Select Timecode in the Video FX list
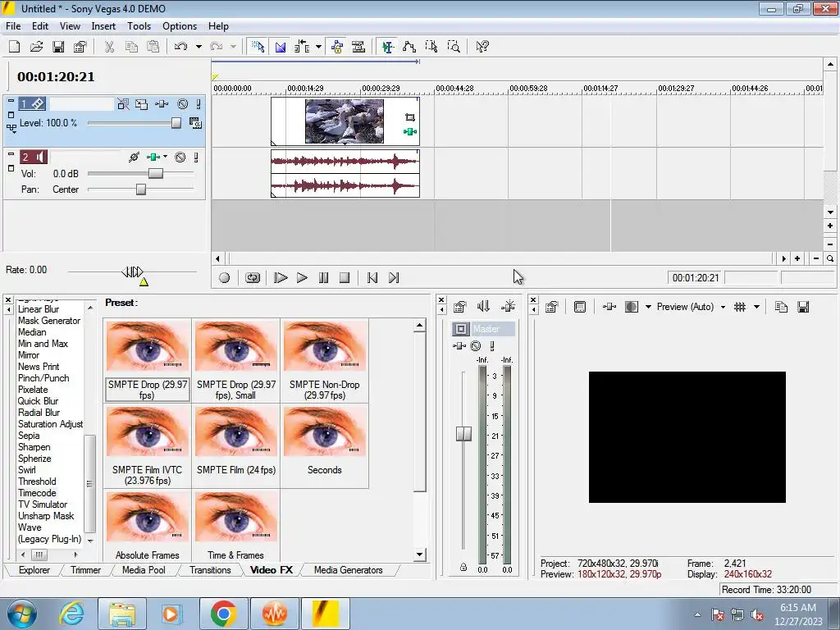840x630 pixels. pyautogui.click(x=37, y=493)
